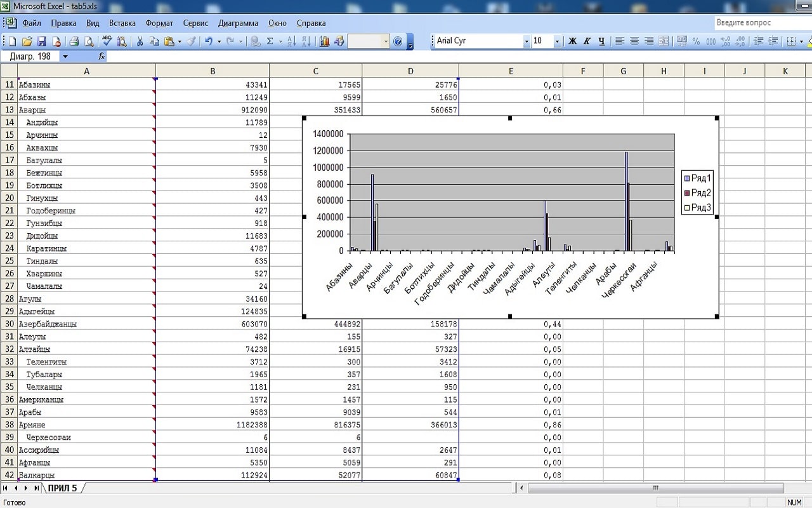Click the Ряд3 legend color marker
Screen dimensions: 812x508
pyautogui.click(x=687, y=208)
